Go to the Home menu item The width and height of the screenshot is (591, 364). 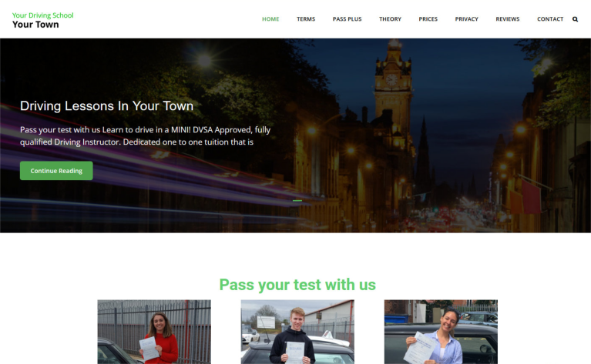(x=270, y=19)
